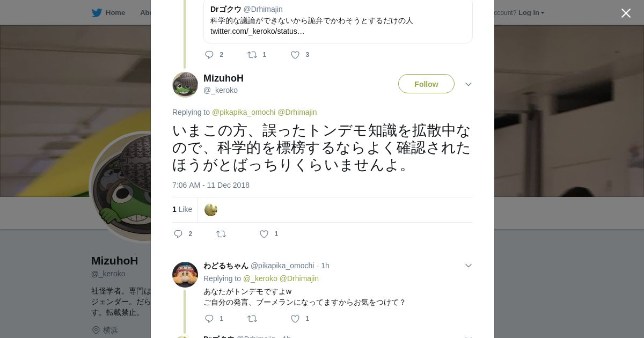
Task: Open the Log in dropdown
Action: pyautogui.click(x=531, y=13)
